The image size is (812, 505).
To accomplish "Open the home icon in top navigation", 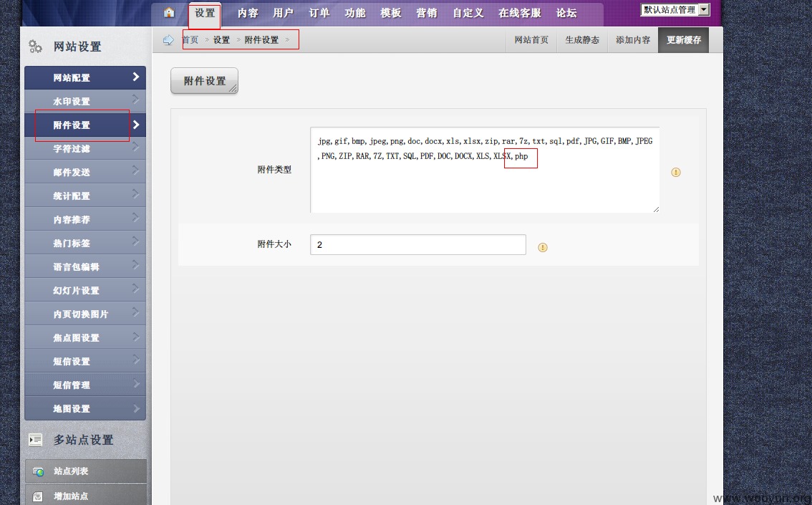I will [x=169, y=12].
